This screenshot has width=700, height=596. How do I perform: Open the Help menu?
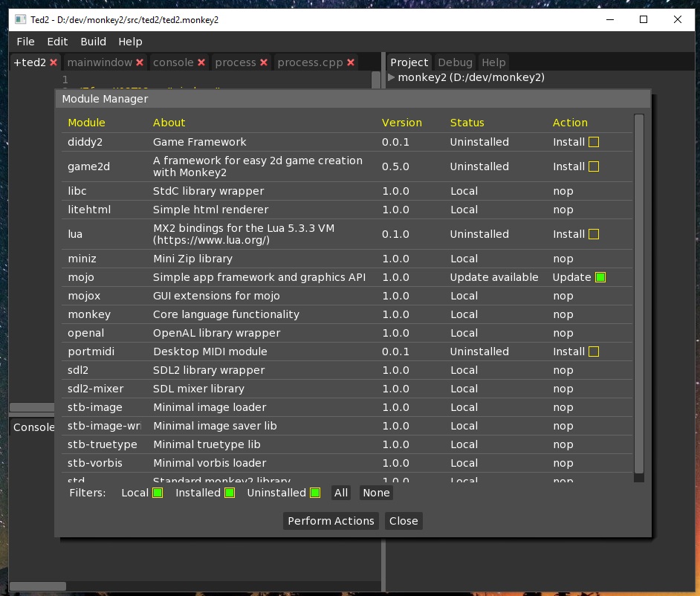[130, 42]
